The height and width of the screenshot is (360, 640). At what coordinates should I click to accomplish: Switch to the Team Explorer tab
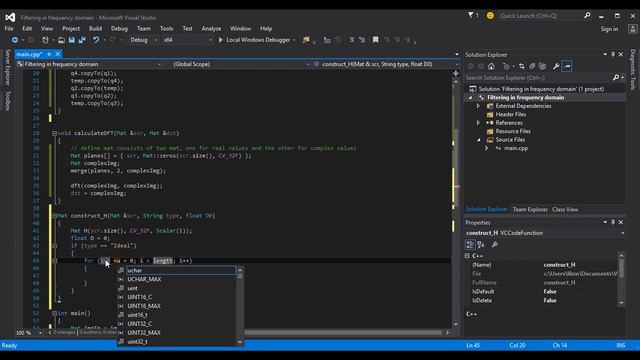(530, 209)
